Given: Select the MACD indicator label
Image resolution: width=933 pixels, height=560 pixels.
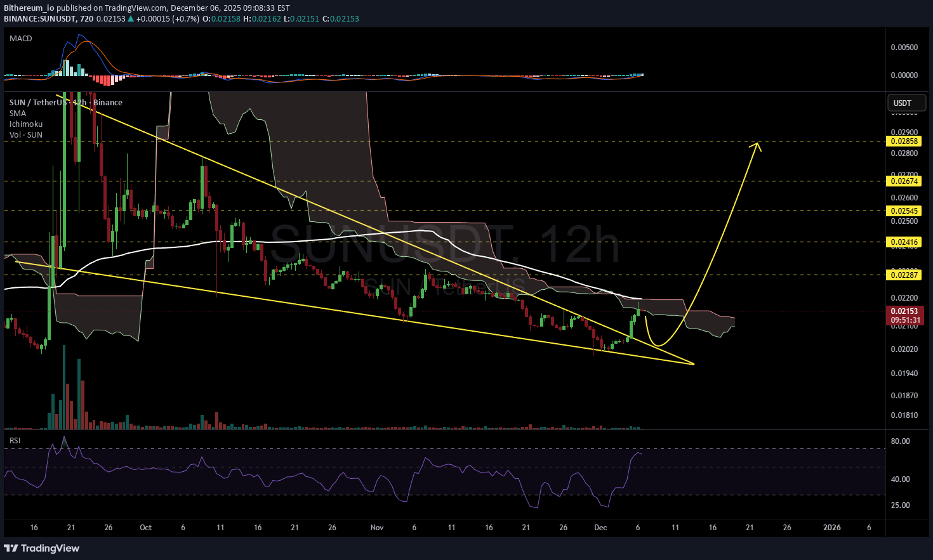Looking at the screenshot, I should pos(21,39).
